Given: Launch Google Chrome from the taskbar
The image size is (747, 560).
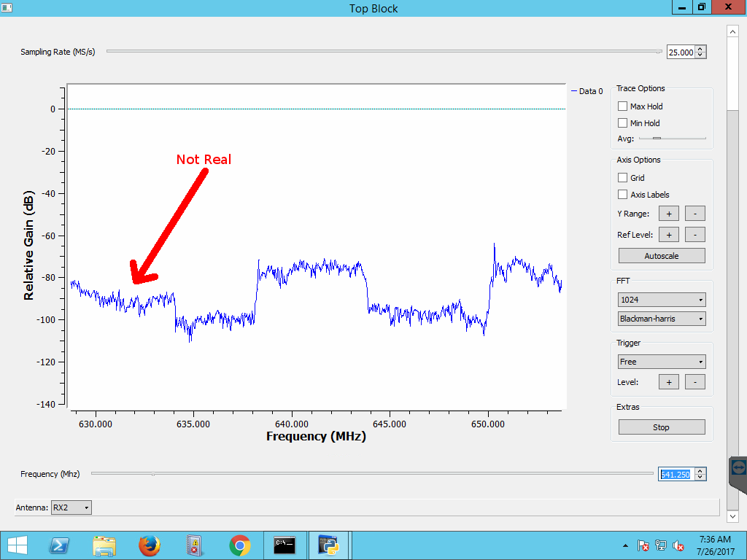Looking at the screenshot, I should (239, 545).
